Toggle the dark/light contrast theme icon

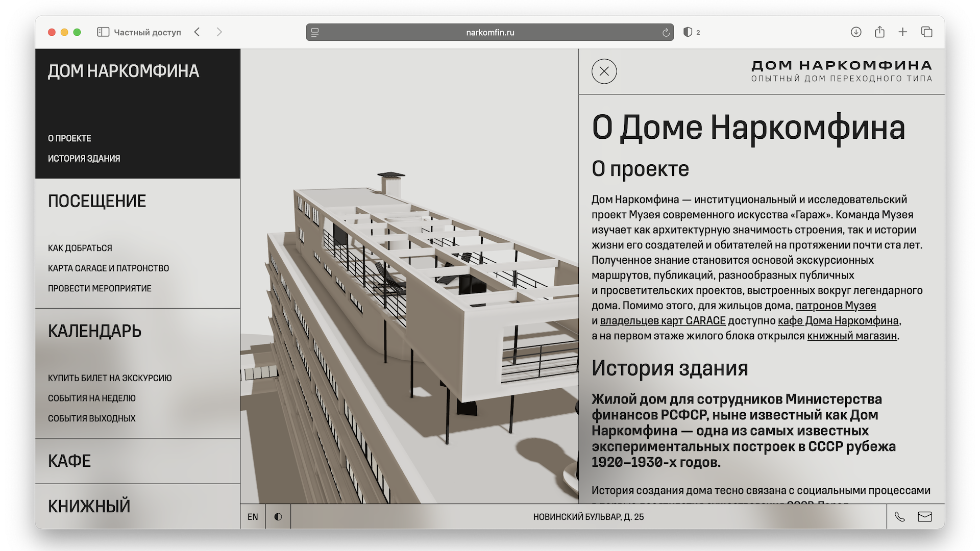278,517
